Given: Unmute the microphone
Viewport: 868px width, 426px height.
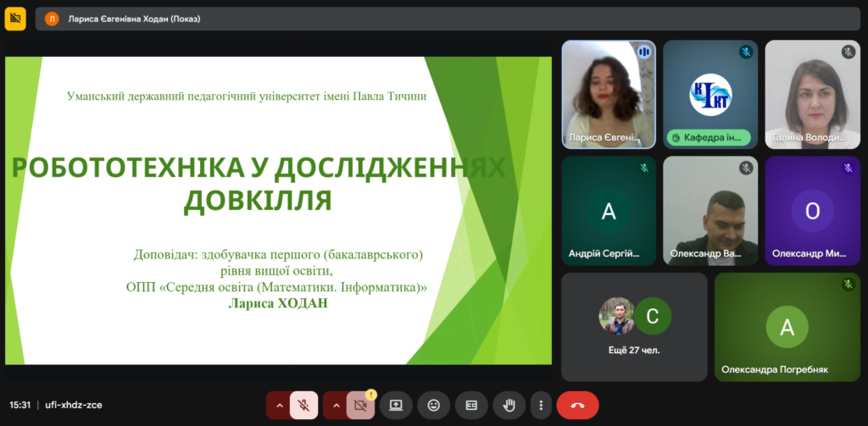Looking at the screenshot, I should pyautogui.click(x=303, y=406).
